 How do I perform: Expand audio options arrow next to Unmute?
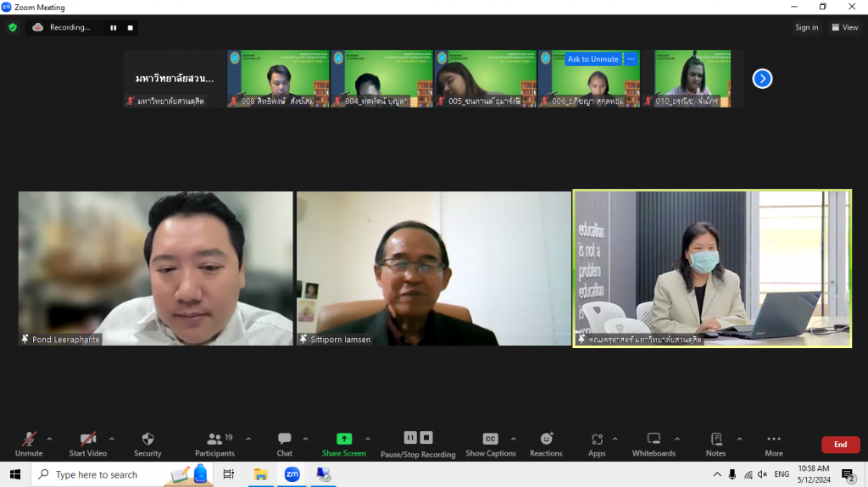coord(49,439)
